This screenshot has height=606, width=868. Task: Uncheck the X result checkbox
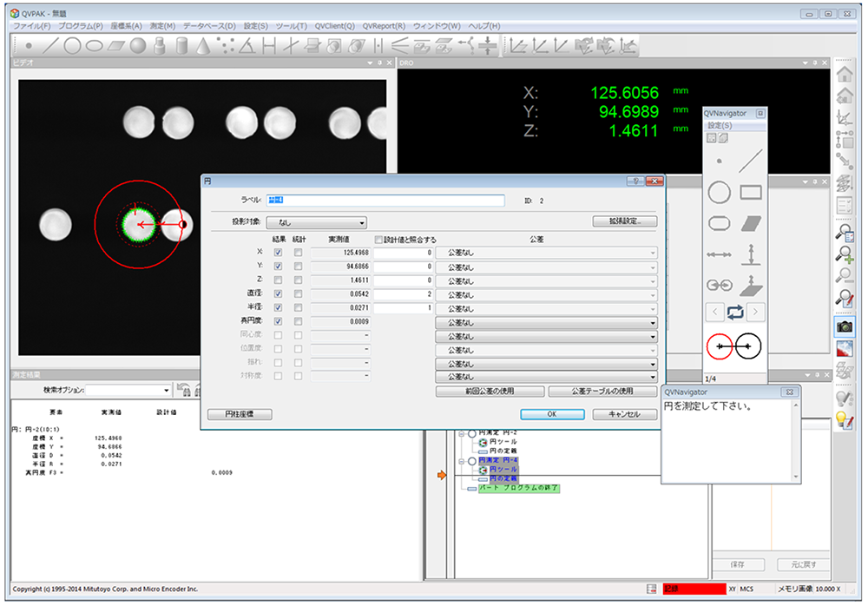pyautogui.click(x=279, y=253)
